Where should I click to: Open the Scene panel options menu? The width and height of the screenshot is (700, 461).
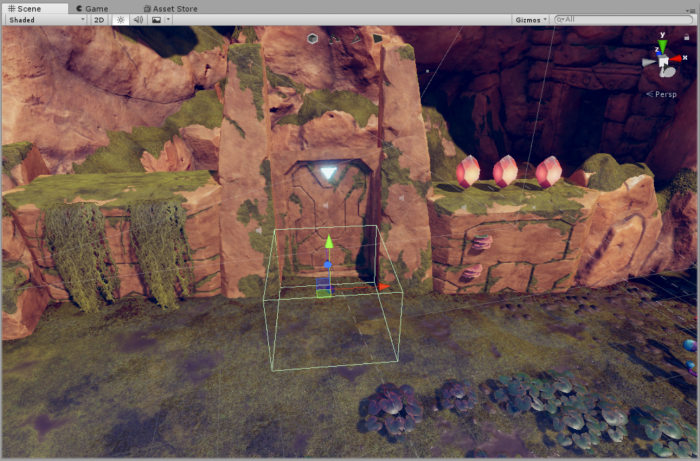691,8
